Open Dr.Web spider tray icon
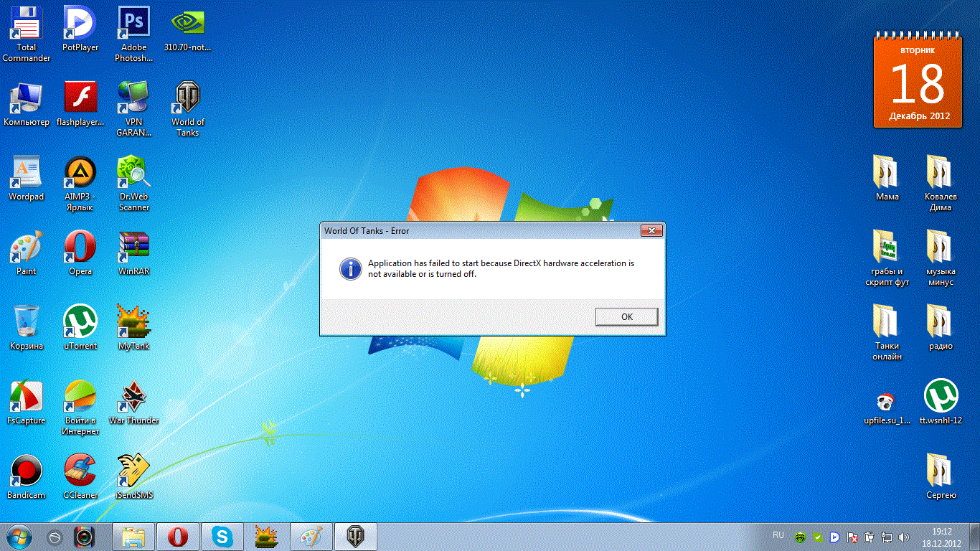The image size is (980, 551). 800,537
